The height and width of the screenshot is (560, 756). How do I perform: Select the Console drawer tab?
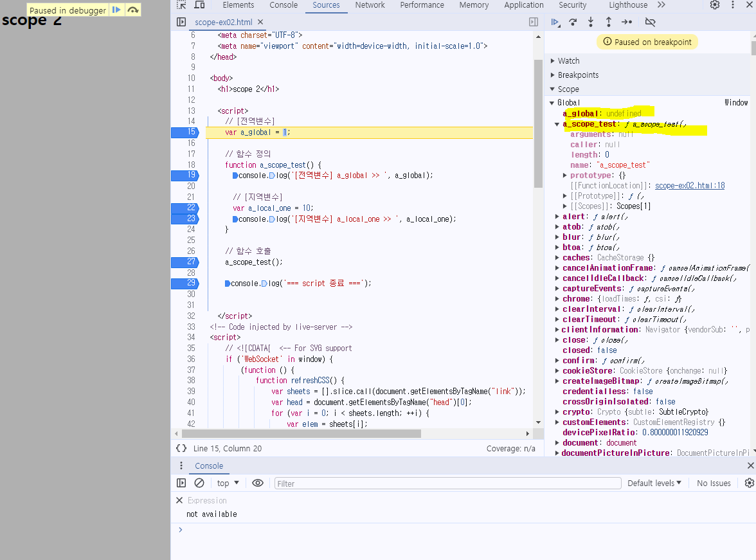coord(209,466)
